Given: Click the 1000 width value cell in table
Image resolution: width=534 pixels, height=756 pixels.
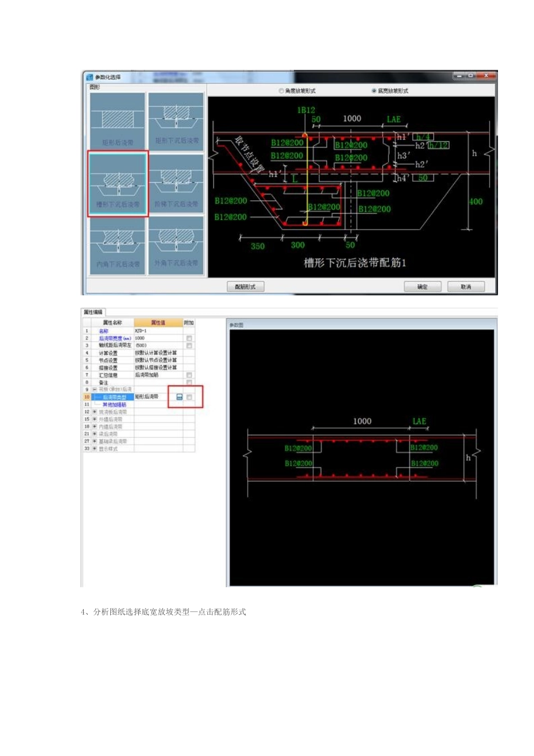Looking at the screenshot, I should (158, 338).
